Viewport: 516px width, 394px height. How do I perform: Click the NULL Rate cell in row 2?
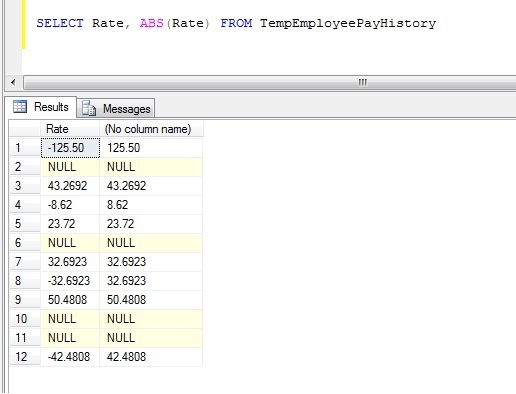[70, 167]
